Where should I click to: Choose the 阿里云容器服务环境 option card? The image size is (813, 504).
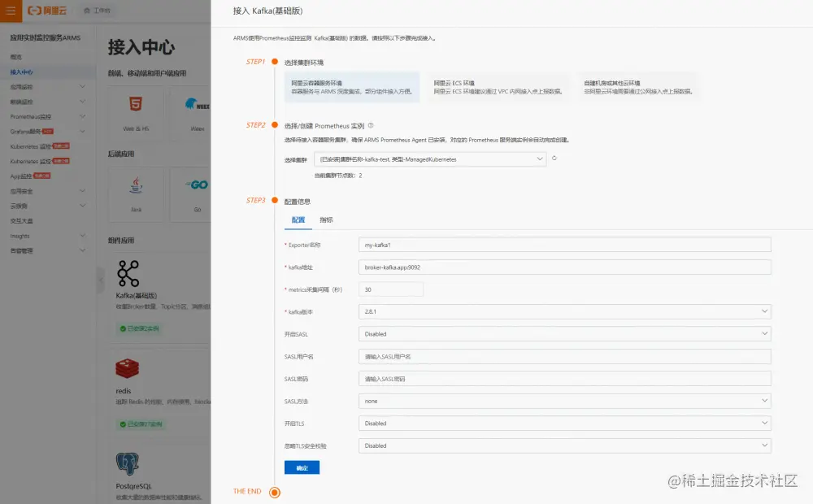[x=352, y=87]
